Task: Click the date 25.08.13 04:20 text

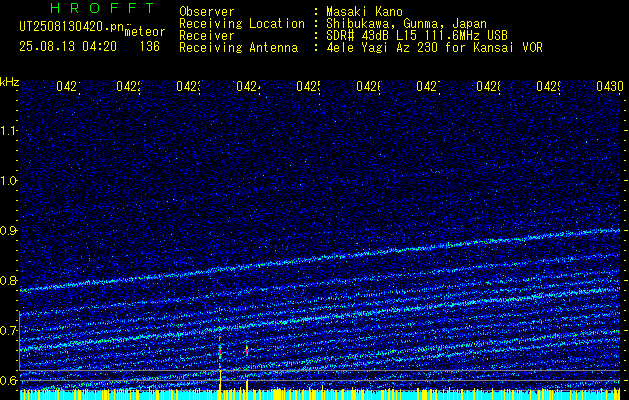Action: click(68, 47)
